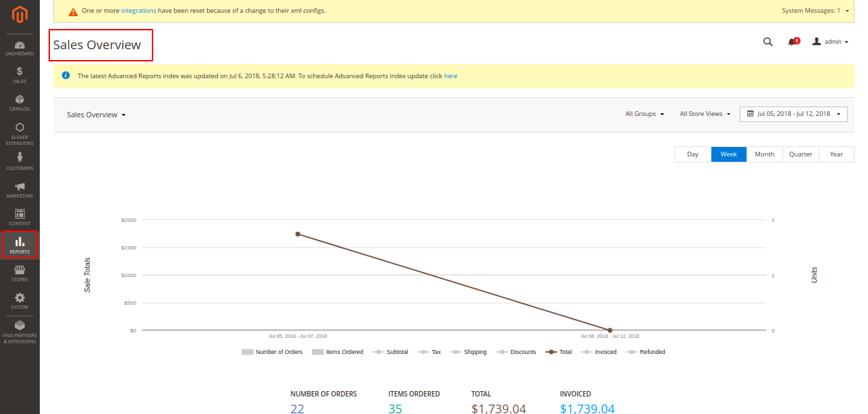Open the notifications bell icon

(792, 42)
